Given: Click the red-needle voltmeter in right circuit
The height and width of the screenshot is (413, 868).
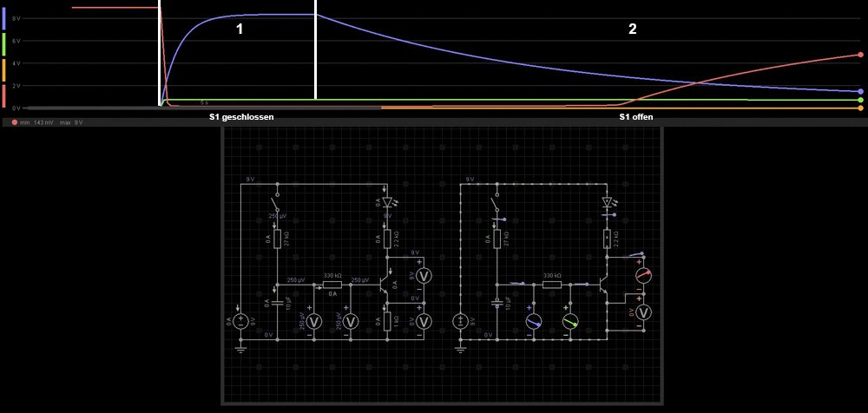Looking at the screenshot, I should [643, 275].
